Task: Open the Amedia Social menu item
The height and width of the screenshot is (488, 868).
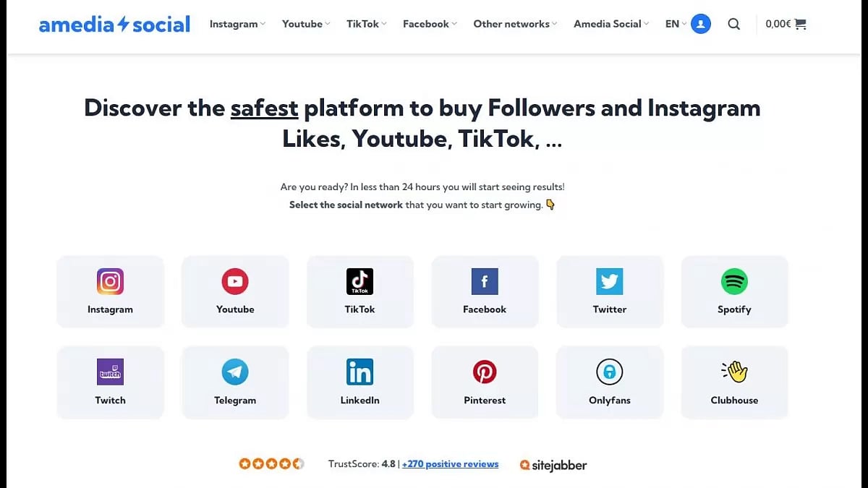Action: tap(611, 24)
